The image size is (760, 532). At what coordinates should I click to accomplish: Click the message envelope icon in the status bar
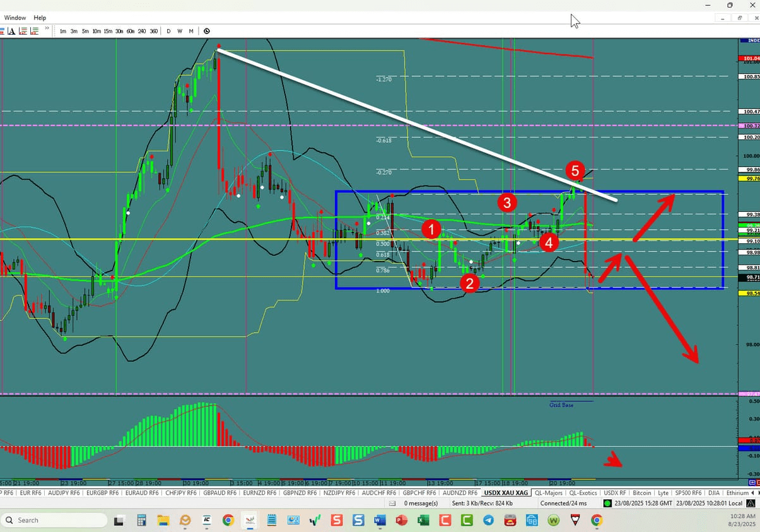point(394,503)
